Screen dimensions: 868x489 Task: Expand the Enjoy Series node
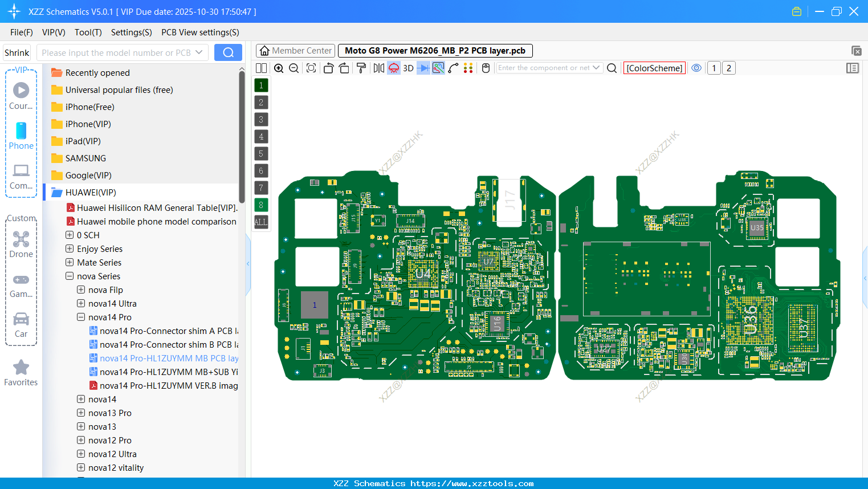(70, 248)
